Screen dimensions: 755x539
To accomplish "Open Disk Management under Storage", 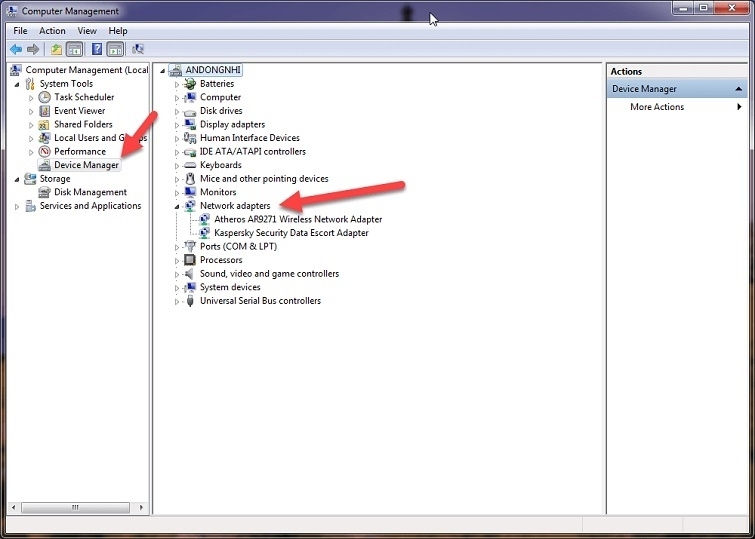I will [90, 192].
